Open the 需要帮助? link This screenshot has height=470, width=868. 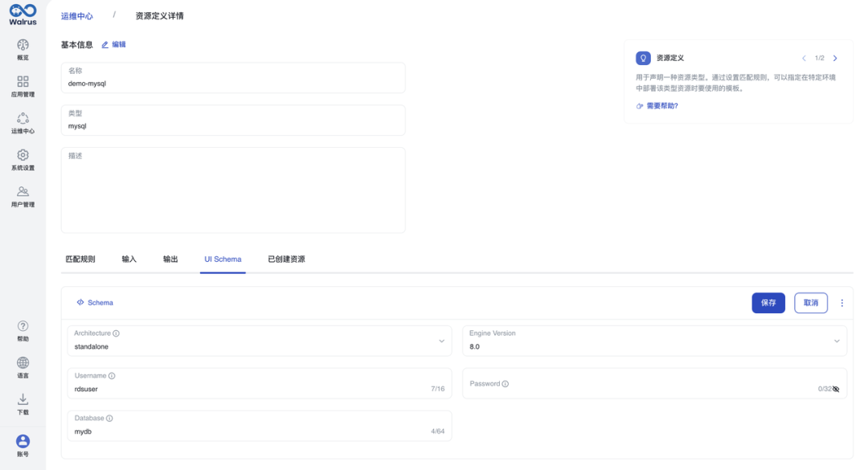point(657,106)
